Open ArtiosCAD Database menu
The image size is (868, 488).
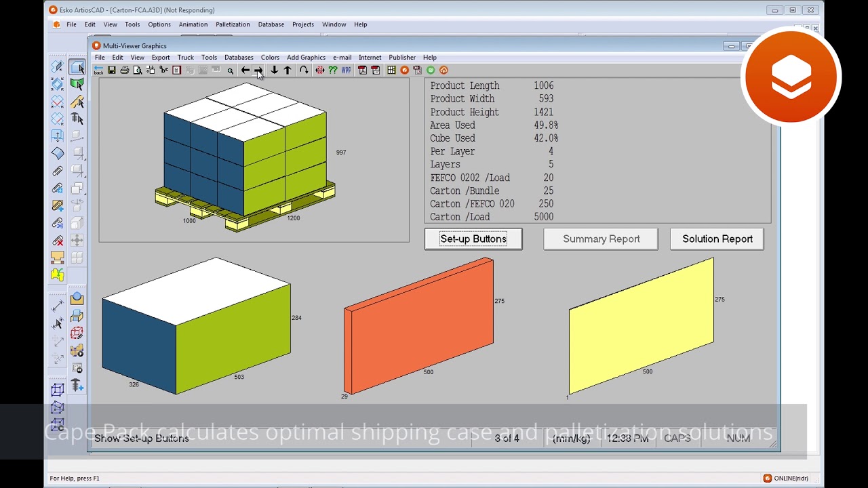coord(271,24)
